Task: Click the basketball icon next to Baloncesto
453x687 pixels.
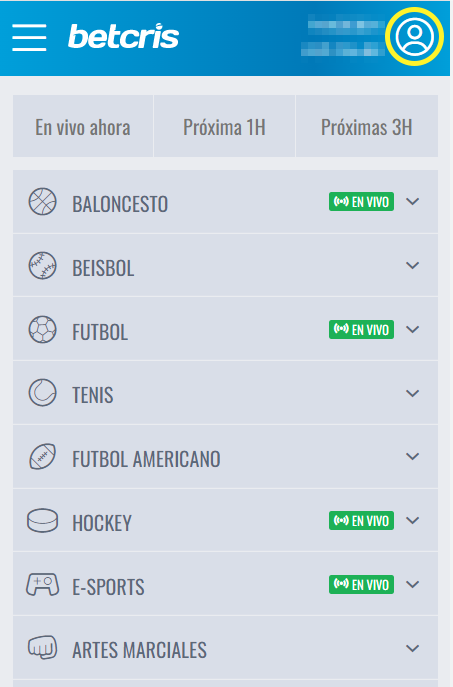Action: tap(42, 202)
